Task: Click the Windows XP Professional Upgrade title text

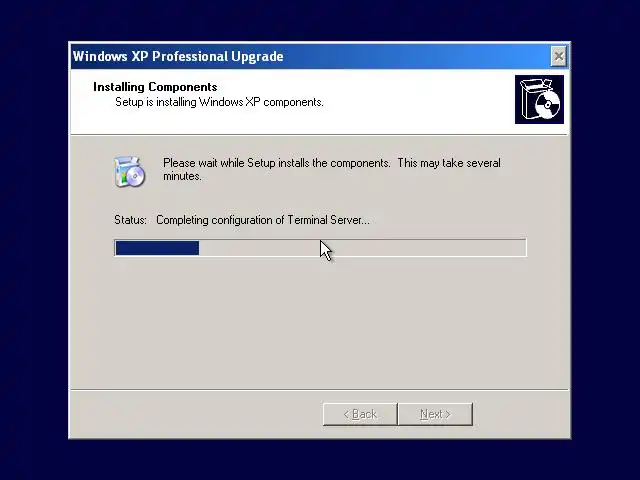Action: 178,56
